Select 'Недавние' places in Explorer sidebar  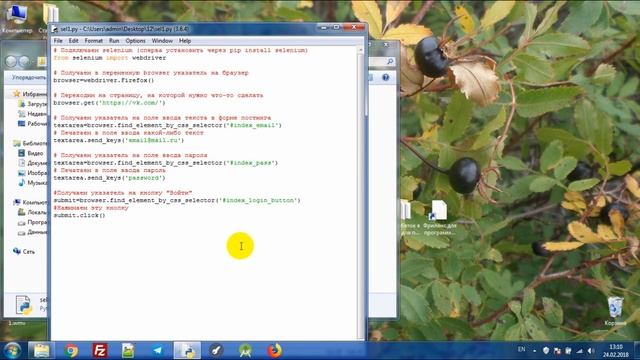33,114
